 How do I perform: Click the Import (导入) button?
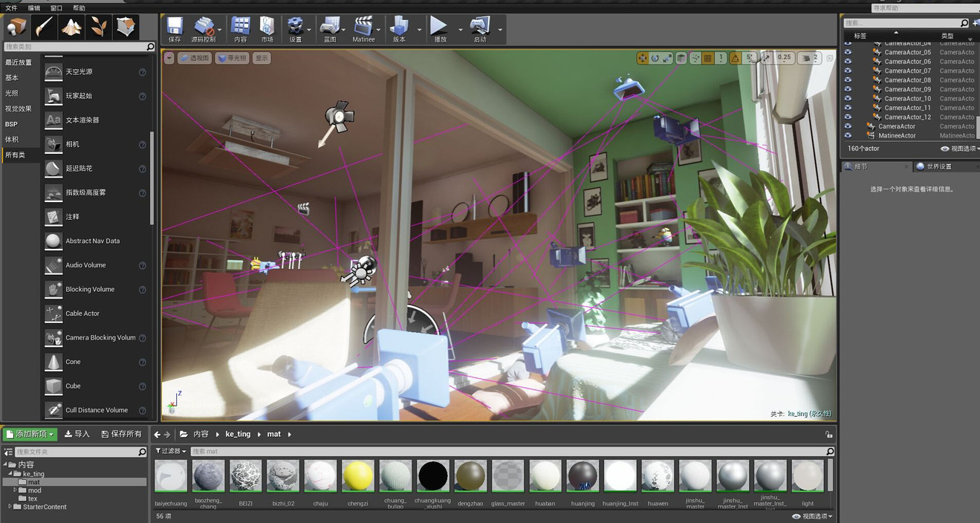77,434
